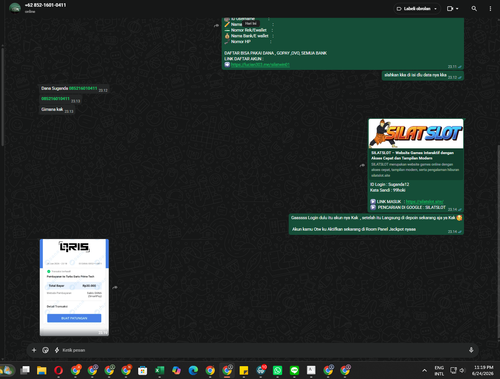Forward the SILATSLOT link preview message

pos(362,165)
